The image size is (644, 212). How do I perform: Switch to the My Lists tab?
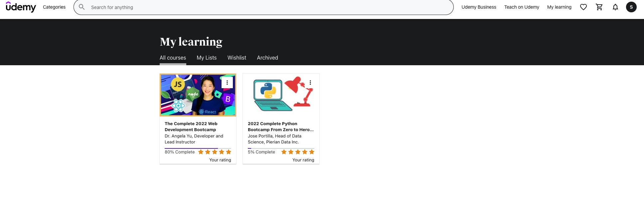pos(207,58)
